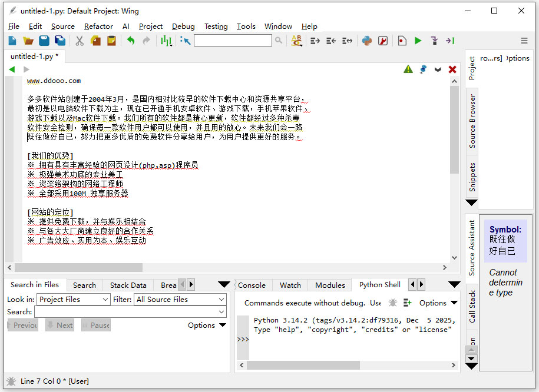Cut text with the scissors icon
This screenshot has height=392, width=539.
79,40
